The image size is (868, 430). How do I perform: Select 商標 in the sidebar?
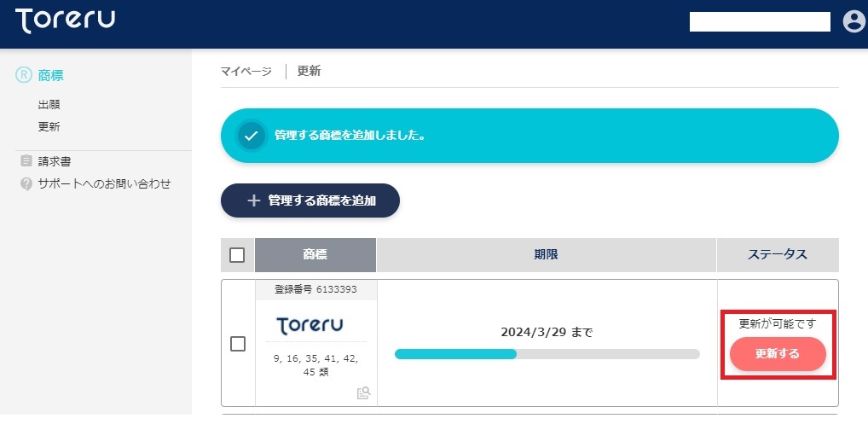pos(51,75)
